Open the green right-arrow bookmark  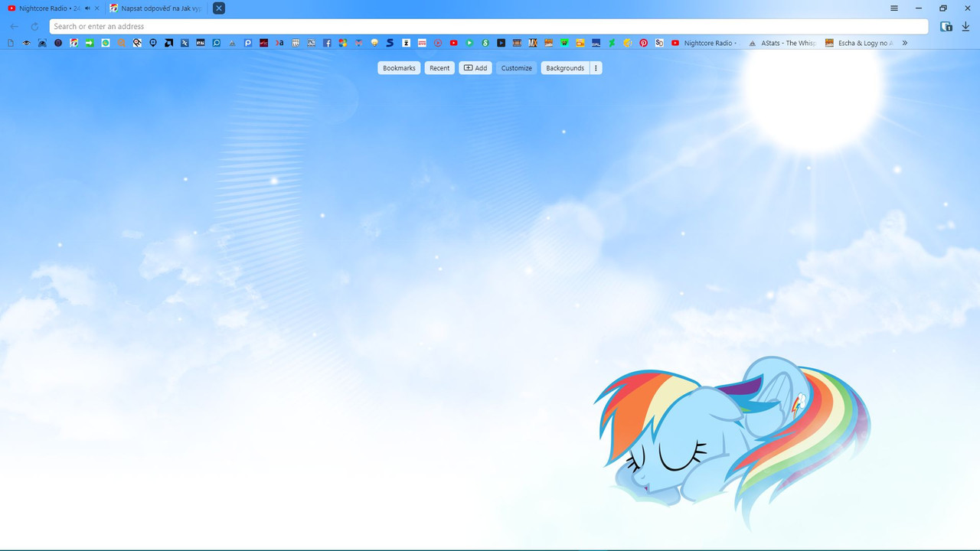(x=90, y=43)
